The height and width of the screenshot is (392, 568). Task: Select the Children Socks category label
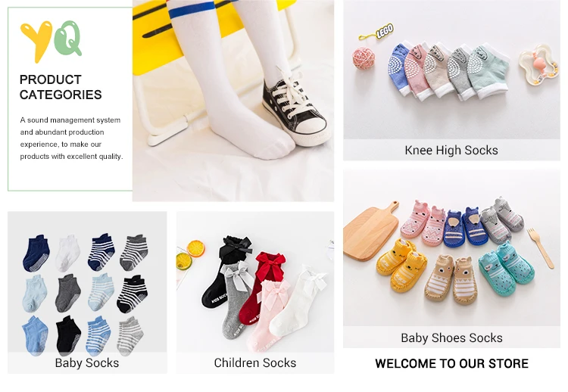[x=255, y=362]
